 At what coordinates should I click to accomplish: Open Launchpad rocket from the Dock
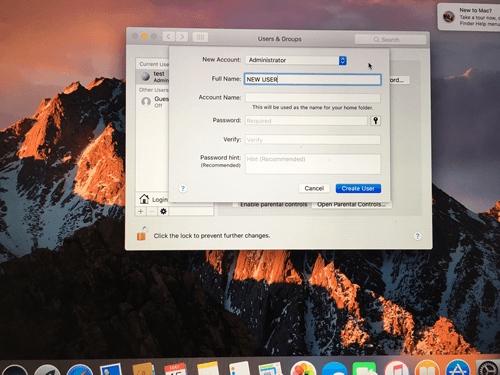[47, 371]
